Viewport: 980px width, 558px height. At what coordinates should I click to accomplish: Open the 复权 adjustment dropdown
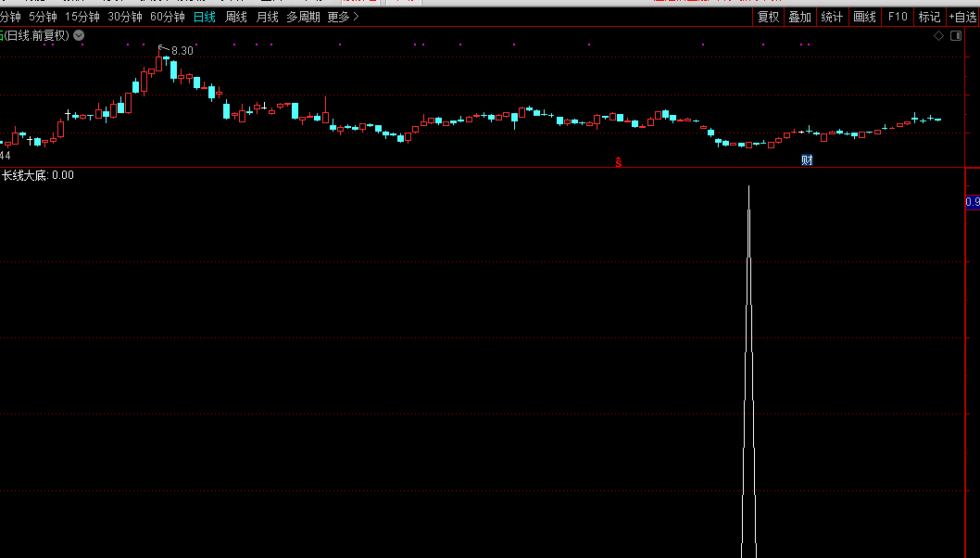(768, 17)
